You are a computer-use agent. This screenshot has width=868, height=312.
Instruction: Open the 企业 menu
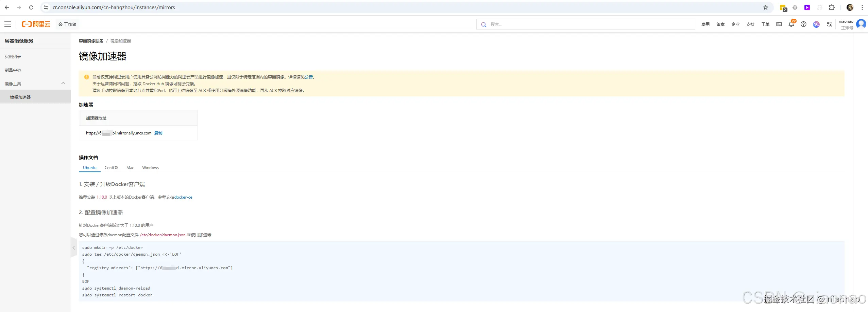(x=735, y=24)
